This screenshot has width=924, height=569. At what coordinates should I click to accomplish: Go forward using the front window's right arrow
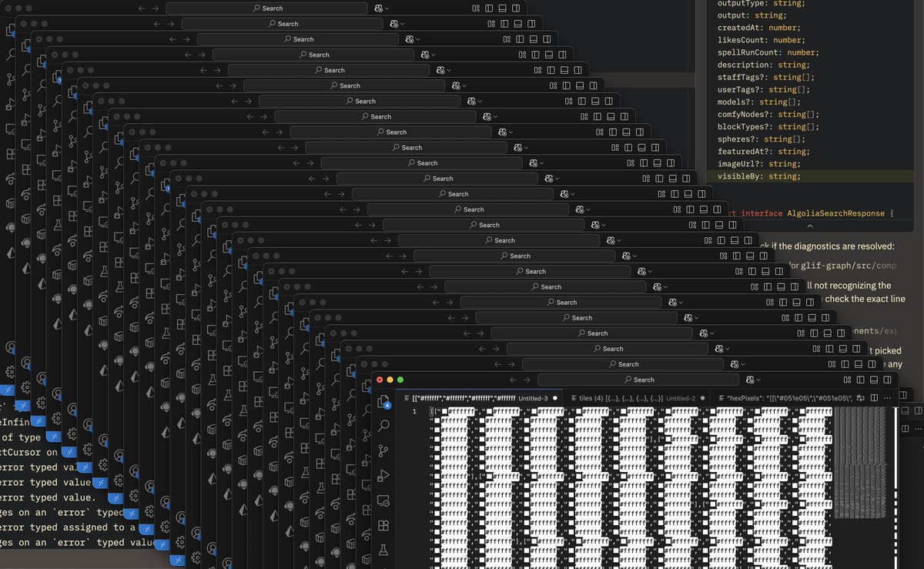[527, 380]
